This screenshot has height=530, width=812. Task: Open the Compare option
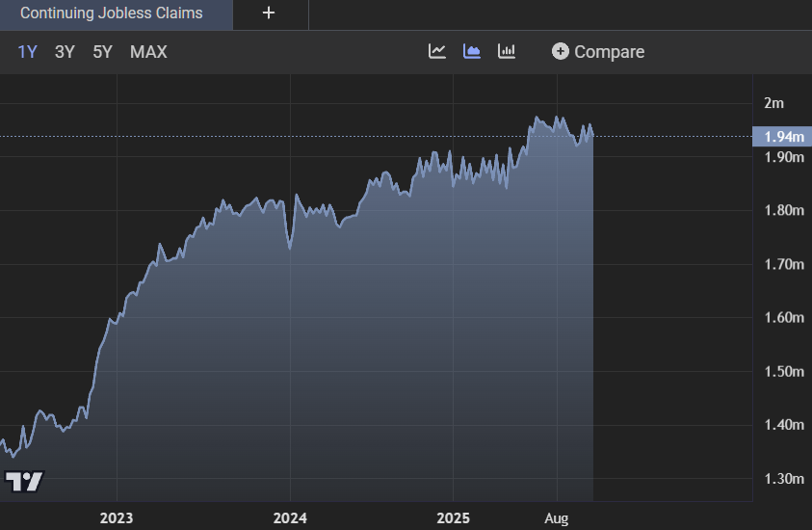[597, 52]
